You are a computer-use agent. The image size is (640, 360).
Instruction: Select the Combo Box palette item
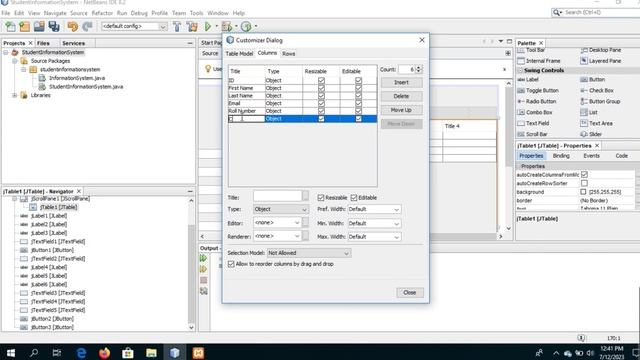click(x=535, y=112)
